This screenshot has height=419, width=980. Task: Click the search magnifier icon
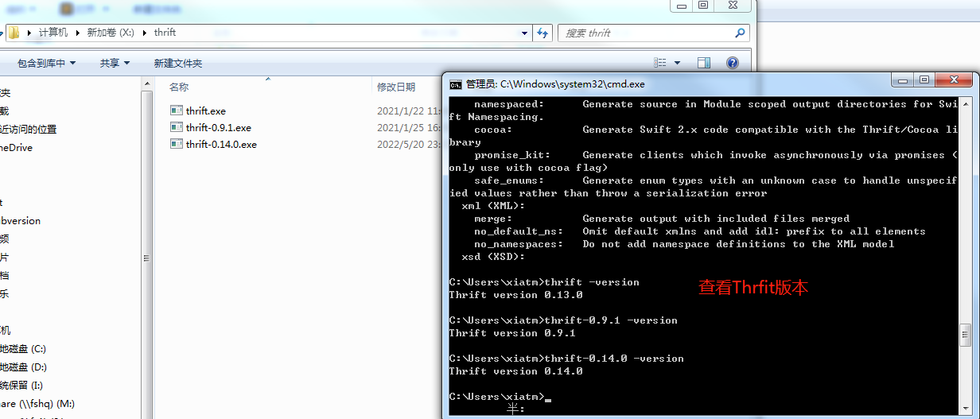[x=740, y=33]
